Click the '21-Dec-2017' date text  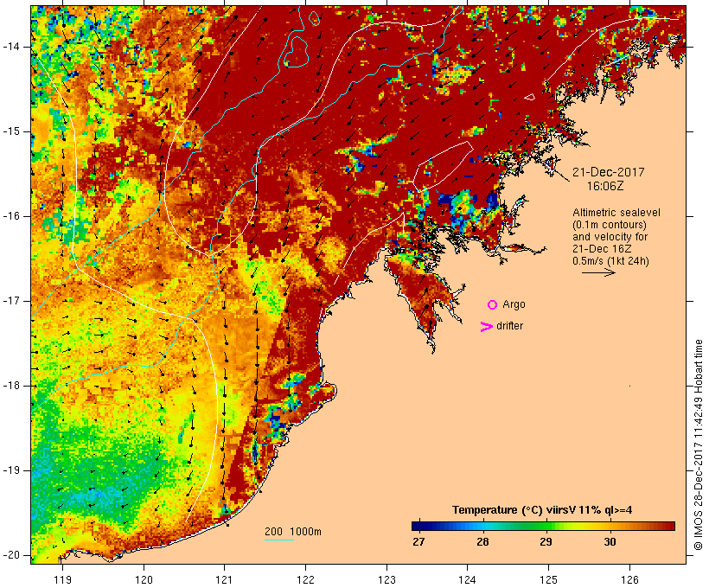pyautogui.click(x=608, y=172)
